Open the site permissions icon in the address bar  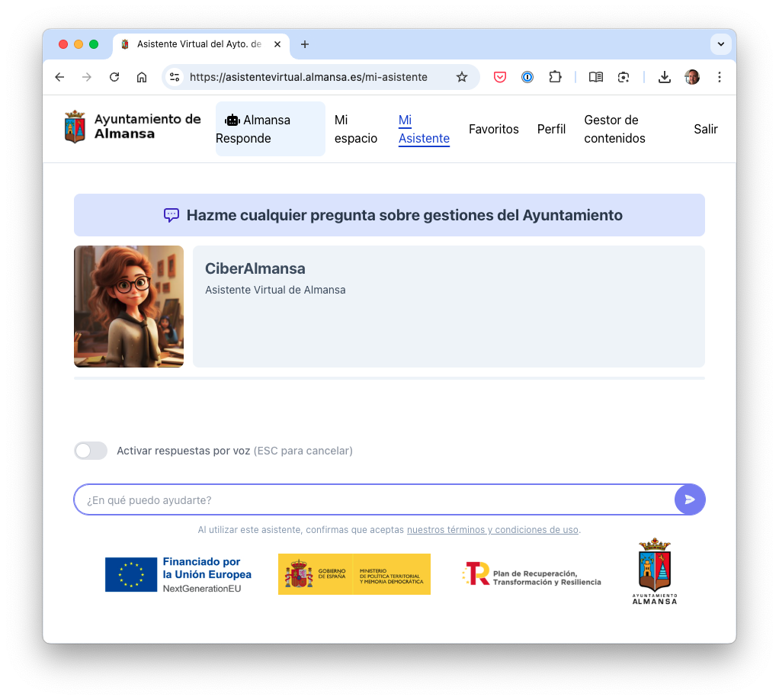pos(175,77)
